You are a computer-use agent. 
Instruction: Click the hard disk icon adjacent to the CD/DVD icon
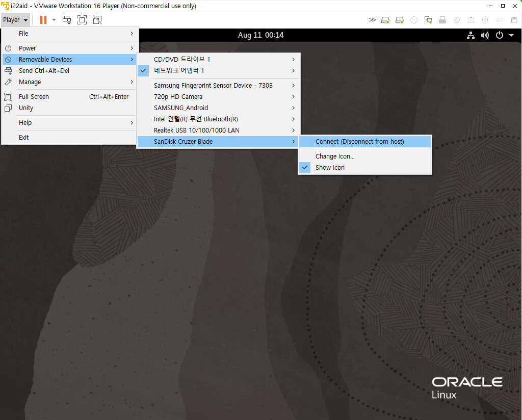coord(400,20)
